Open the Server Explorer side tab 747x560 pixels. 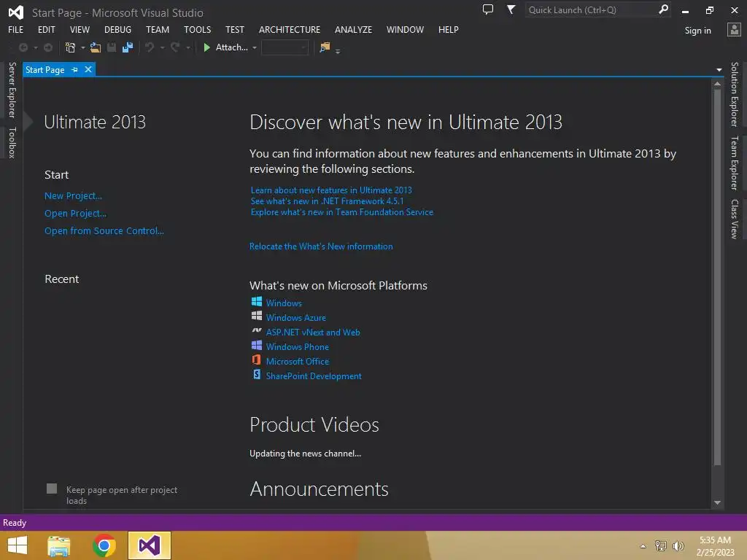pos(12,90)
